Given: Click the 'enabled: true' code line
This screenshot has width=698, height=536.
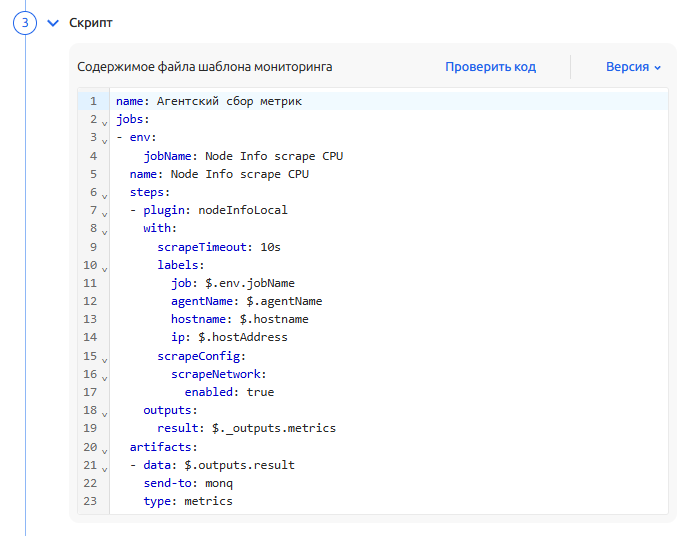Looking at the screenshot, I should coord(229,392).
